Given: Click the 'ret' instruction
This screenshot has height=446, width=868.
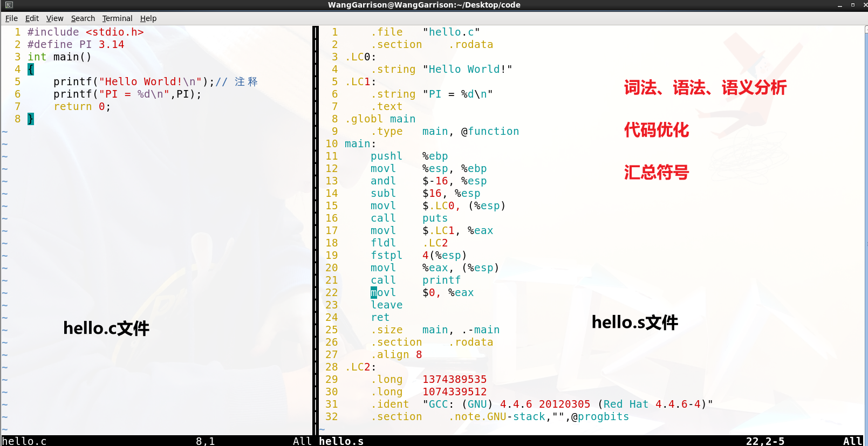Looking at the screenshot, I should (x=380, y=317).
